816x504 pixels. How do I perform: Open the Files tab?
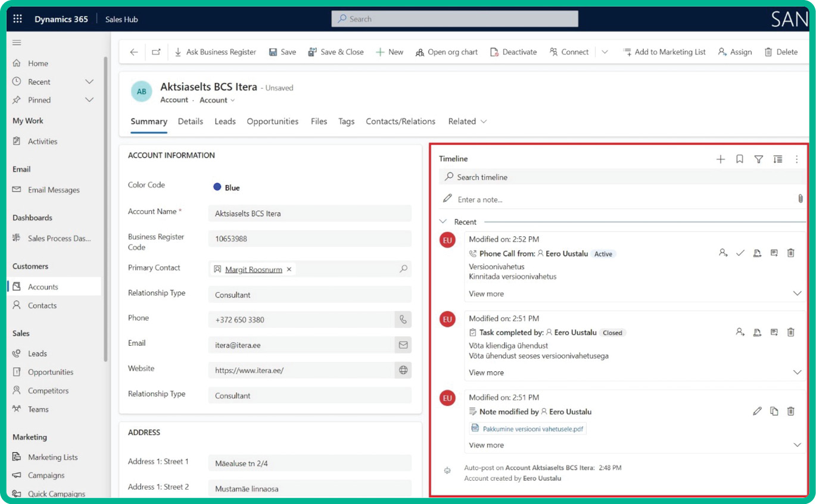coord(319,121)
